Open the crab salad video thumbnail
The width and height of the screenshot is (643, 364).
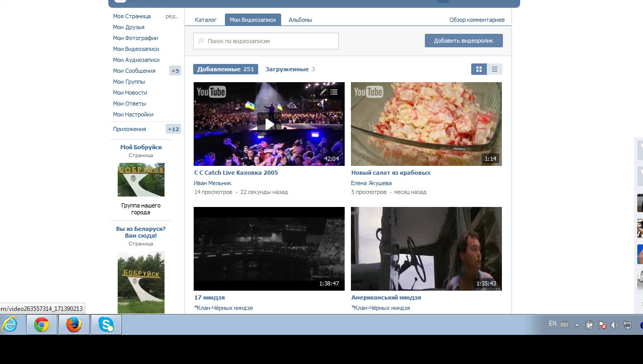426,124
